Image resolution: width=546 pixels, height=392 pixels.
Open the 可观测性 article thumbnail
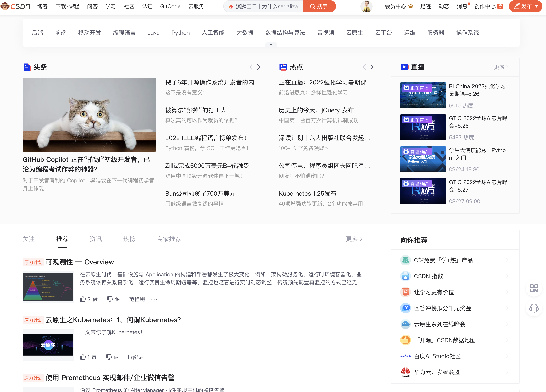coord(48,287)
